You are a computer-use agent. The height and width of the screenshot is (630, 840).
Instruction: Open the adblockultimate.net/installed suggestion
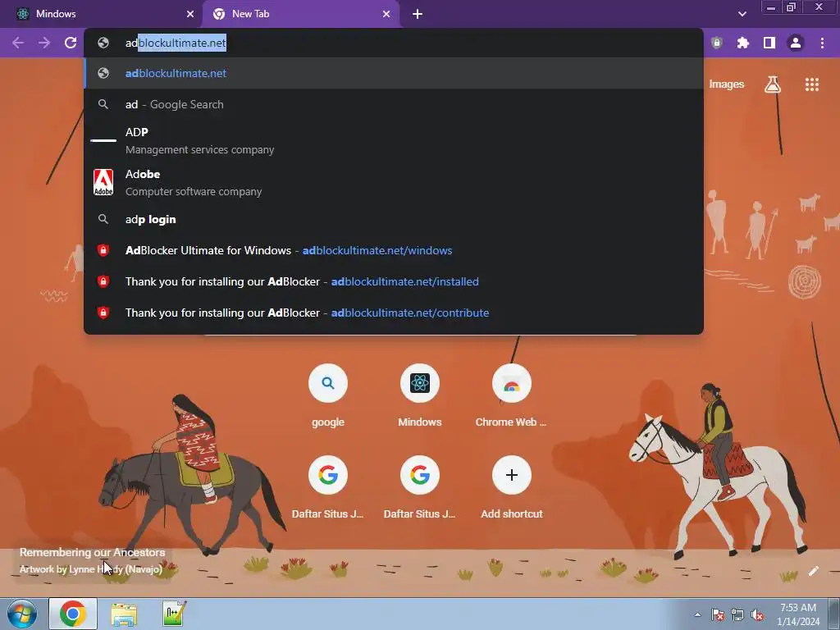393,282
